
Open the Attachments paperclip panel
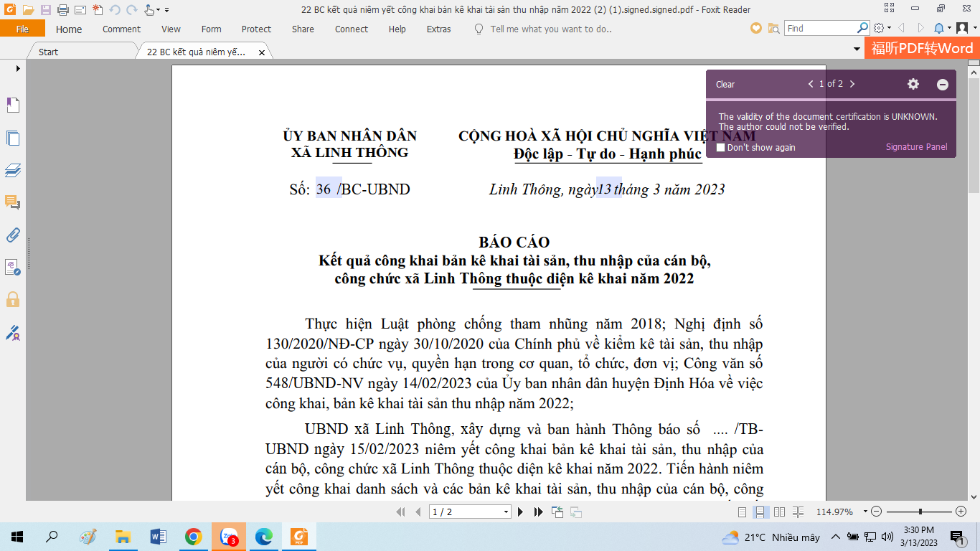tap(12, 235)
